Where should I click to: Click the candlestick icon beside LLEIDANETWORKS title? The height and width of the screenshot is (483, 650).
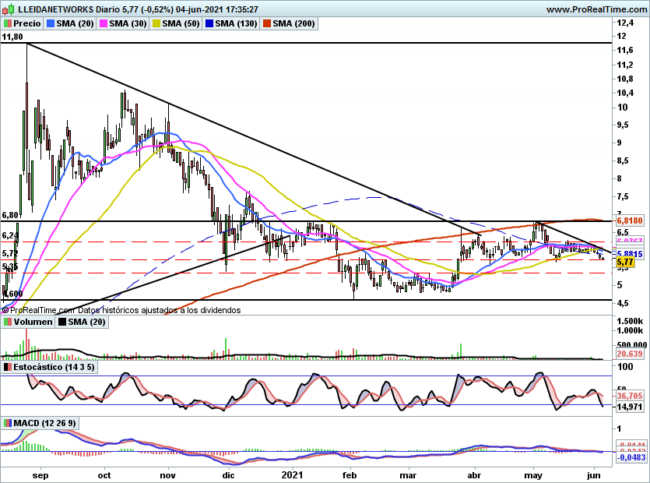[x=8, y=9]
